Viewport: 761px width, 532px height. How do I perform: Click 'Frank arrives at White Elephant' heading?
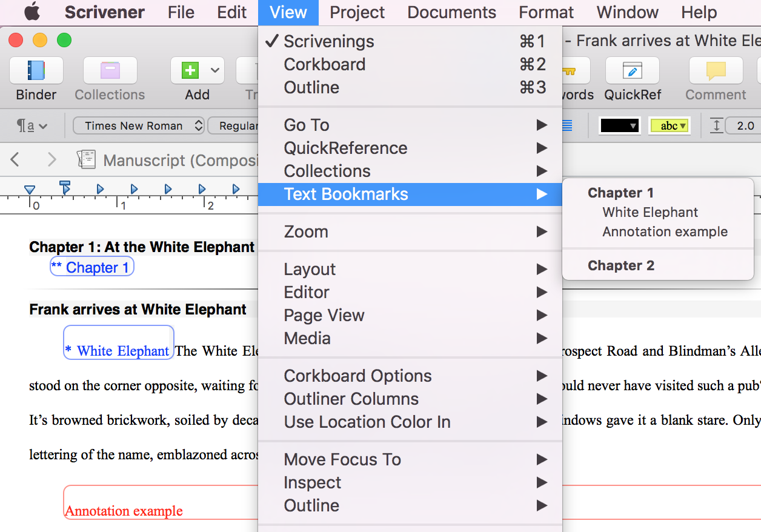[x=138, y=310]
